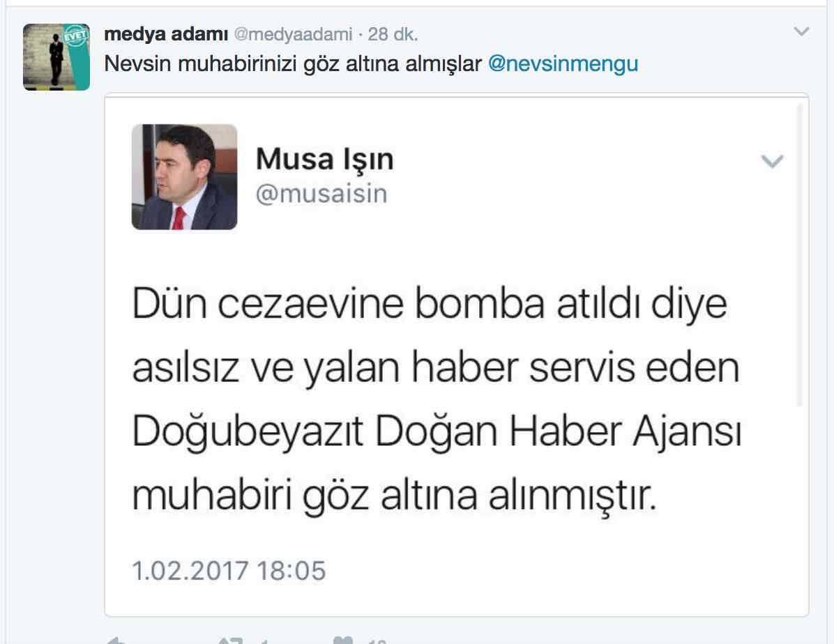Click the medya adamı display name

[x=166, y=34]
